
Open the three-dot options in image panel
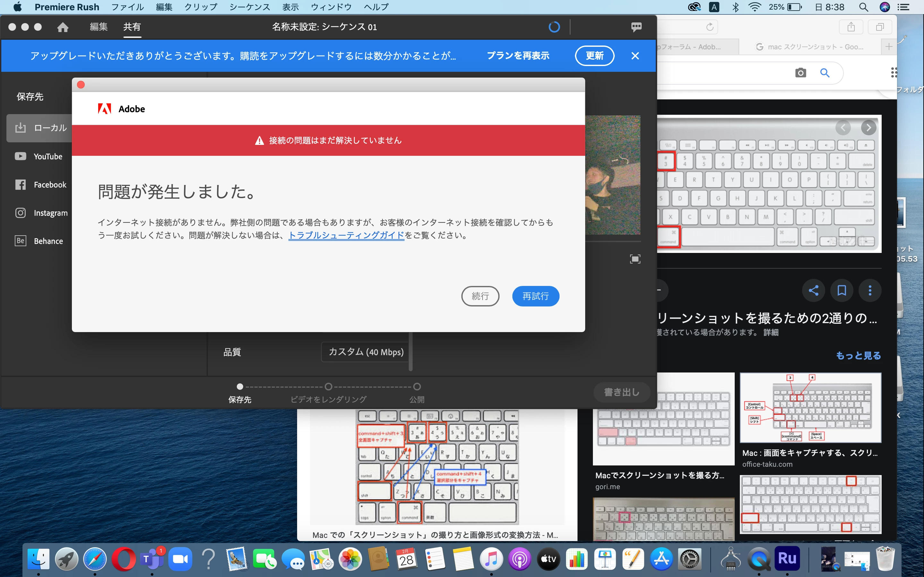pyautogui.click(x=870, y=291)
